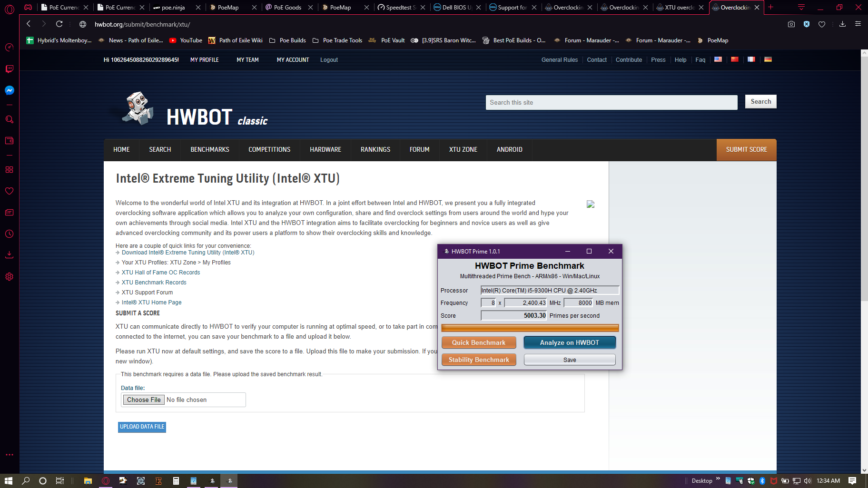Open COMPETITIONS menu item
The image size is (868, 488).
click(269, 149)
